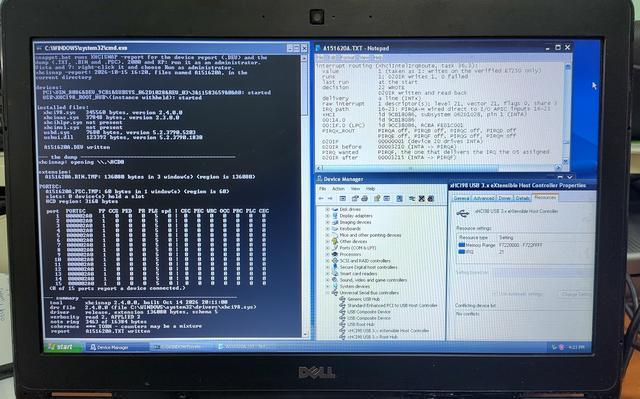Image resolution: width=640 pixels, height=399 pixels.
Task: Select the Processors category
Action: coord(350,254)
